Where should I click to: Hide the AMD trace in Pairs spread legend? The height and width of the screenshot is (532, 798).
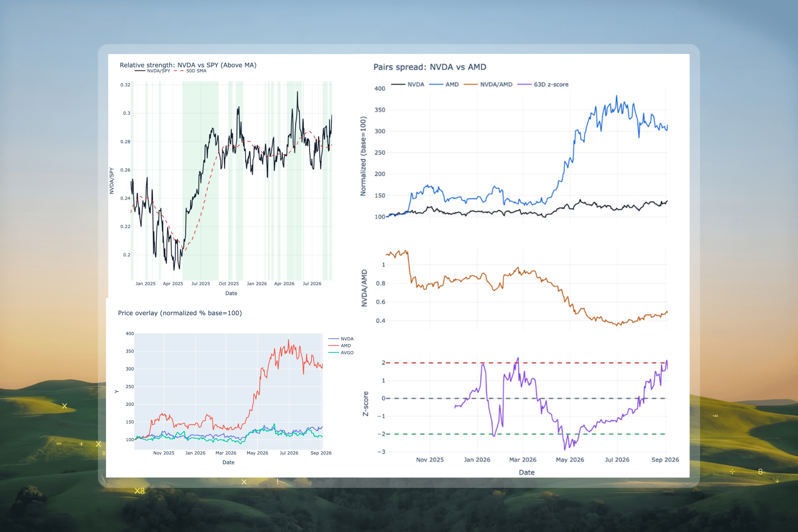tap(444, 84)
